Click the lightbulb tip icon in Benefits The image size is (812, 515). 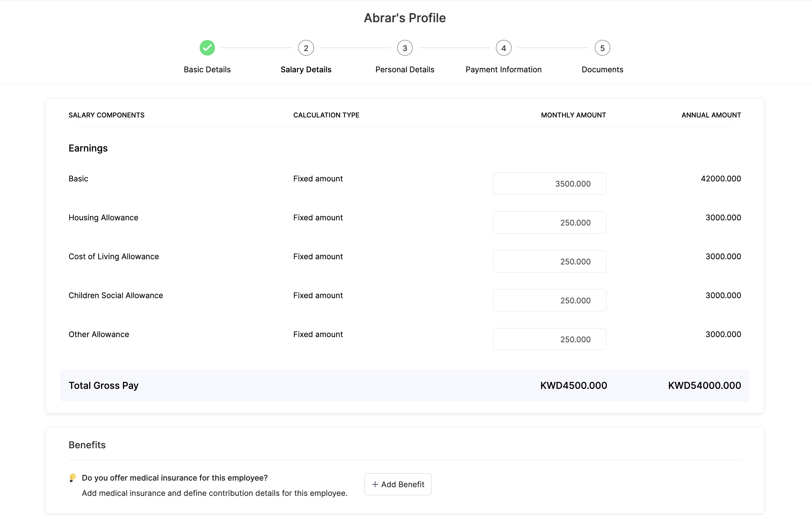(x=73, y=478)
